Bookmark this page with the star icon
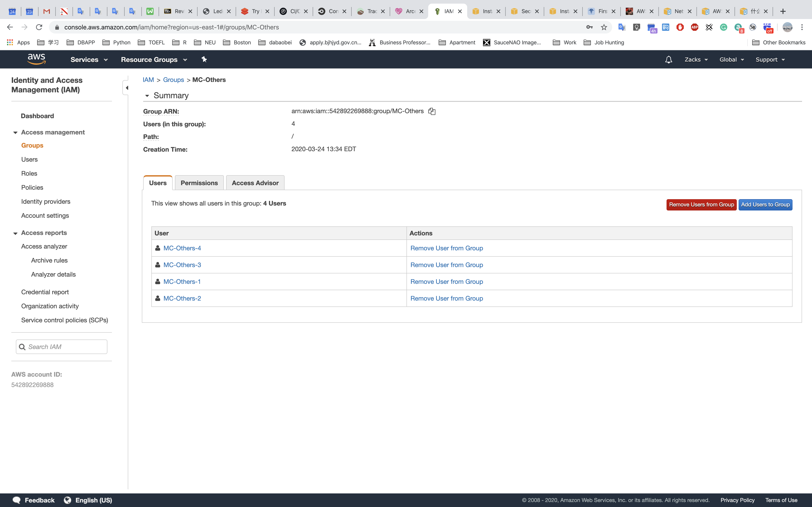Viewport: 812px width, 507px height. pyautogui.click(x=604, y=27)
